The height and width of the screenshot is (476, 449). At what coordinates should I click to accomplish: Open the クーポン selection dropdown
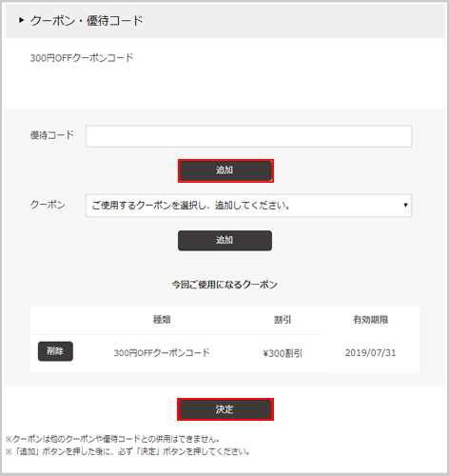coord(248,206)
